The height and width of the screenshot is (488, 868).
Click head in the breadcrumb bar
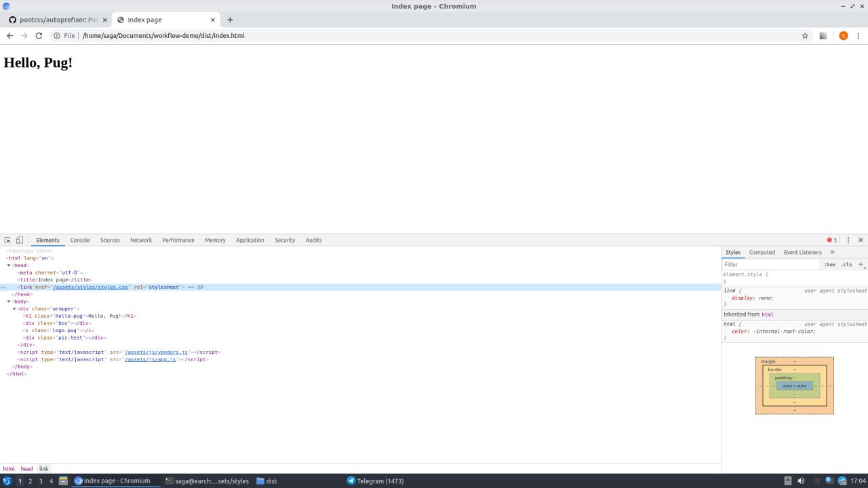pyautogui.click(x=26, y=468)
